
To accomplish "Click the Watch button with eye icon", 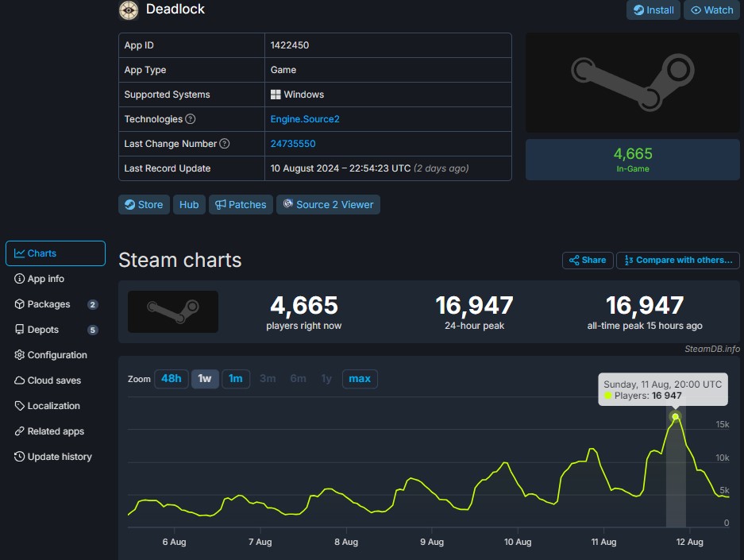I will point(711,10).
